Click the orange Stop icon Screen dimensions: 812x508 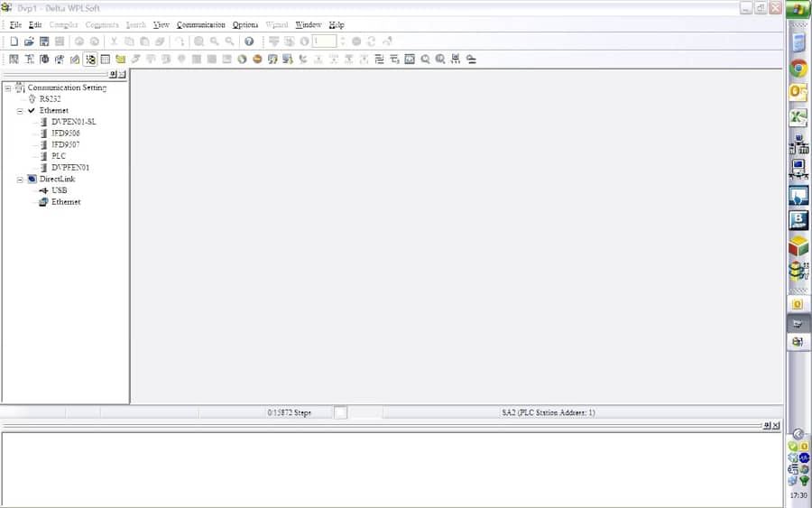coord(257,59)
